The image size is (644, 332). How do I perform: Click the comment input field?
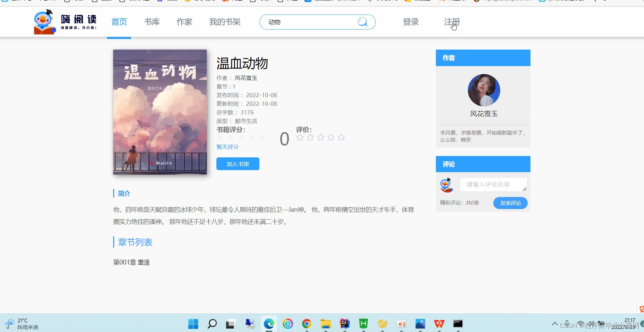tap(493, 185)
